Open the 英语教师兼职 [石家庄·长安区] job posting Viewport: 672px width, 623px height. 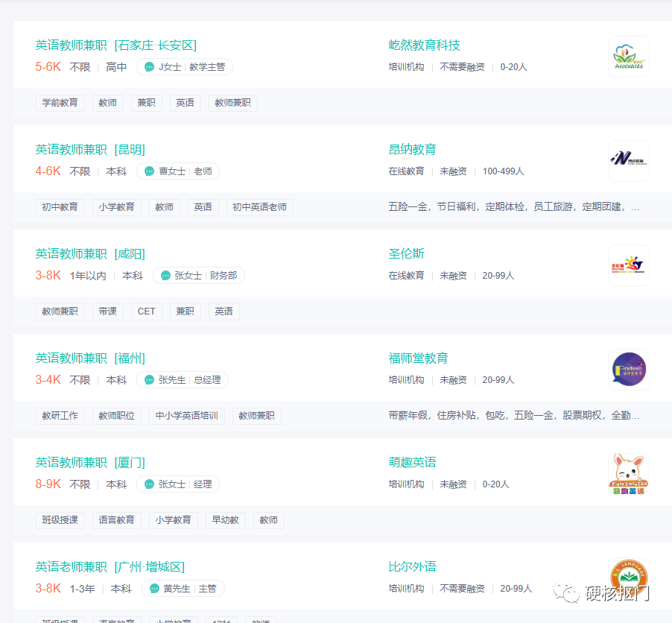point(115,45)
